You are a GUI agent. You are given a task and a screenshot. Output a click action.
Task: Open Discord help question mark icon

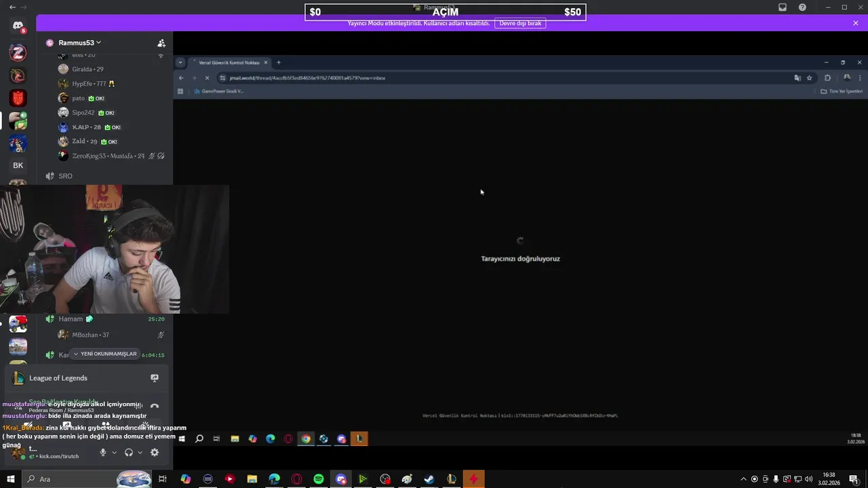[802, 7]
